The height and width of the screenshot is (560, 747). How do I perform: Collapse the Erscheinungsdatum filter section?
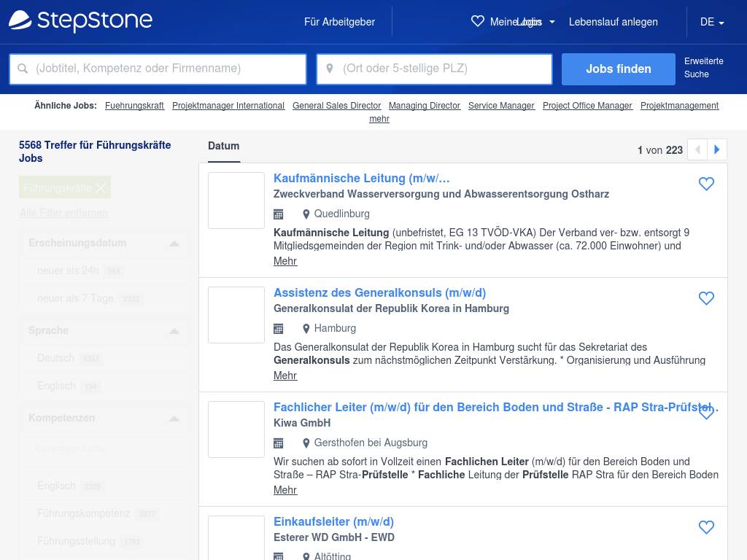174,244
